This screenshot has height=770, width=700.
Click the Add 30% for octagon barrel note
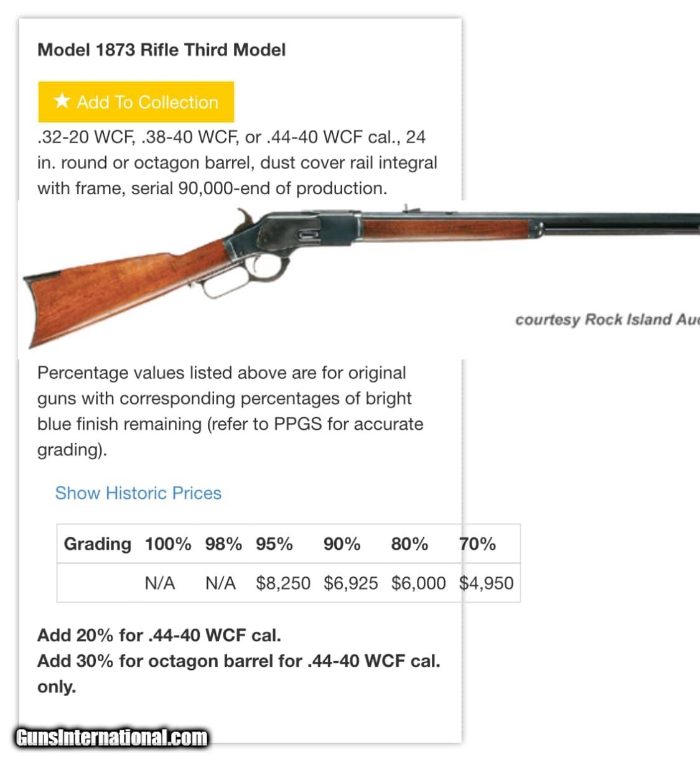coord(239,661)
